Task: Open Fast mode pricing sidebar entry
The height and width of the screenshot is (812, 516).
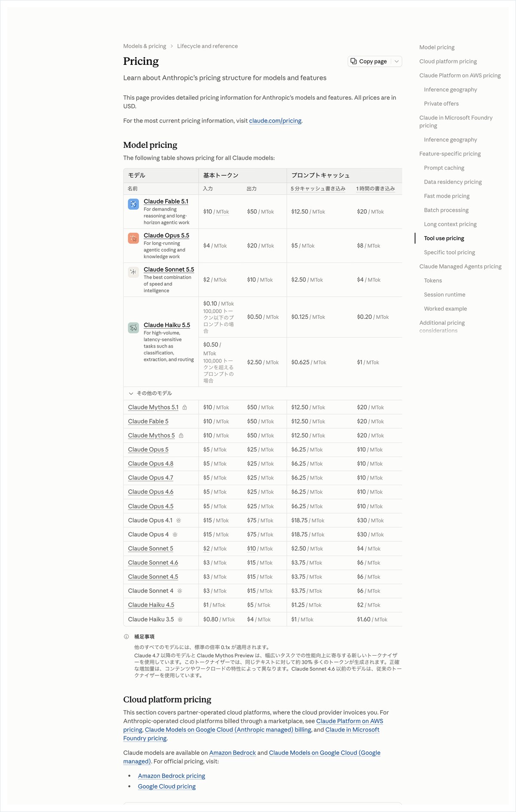Action: click(x=447, y=196)
